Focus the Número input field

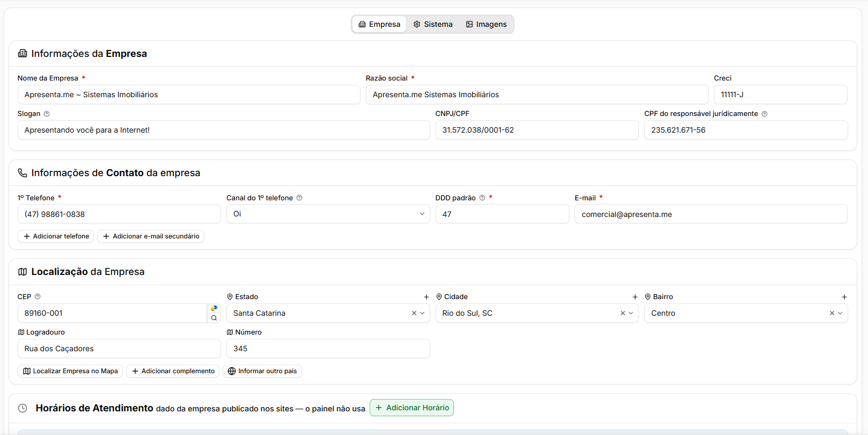[x=328, y=349]
